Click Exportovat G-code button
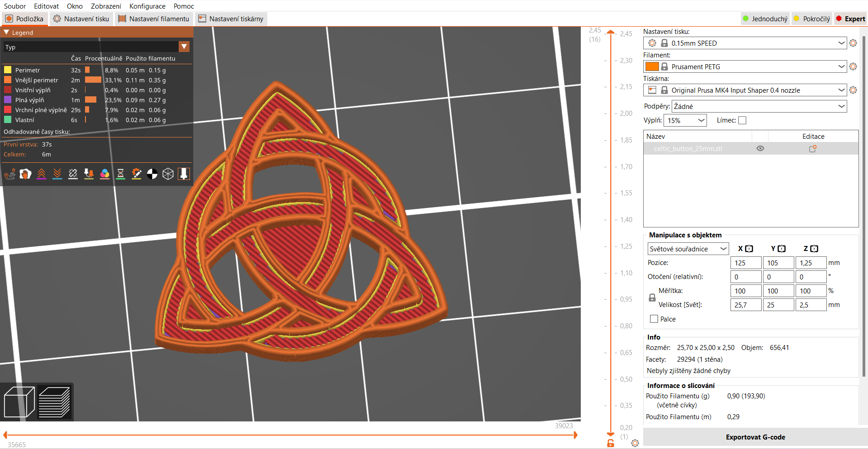 click(755, 437)
